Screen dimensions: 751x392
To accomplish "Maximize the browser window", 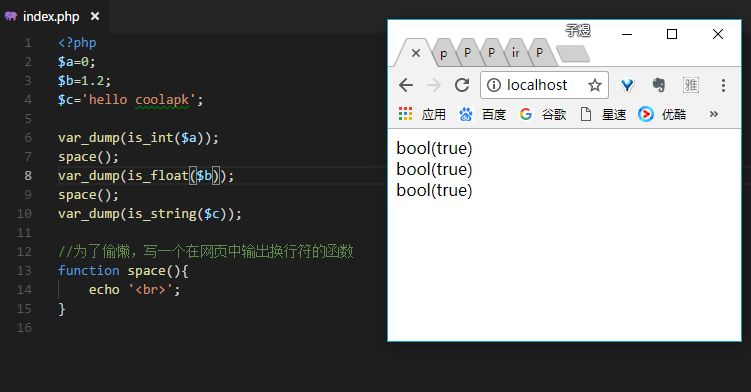I will [672, 34].
